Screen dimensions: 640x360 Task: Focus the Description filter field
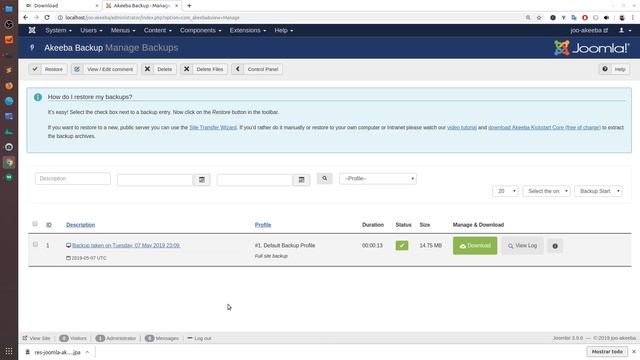[x=73, y=178]
